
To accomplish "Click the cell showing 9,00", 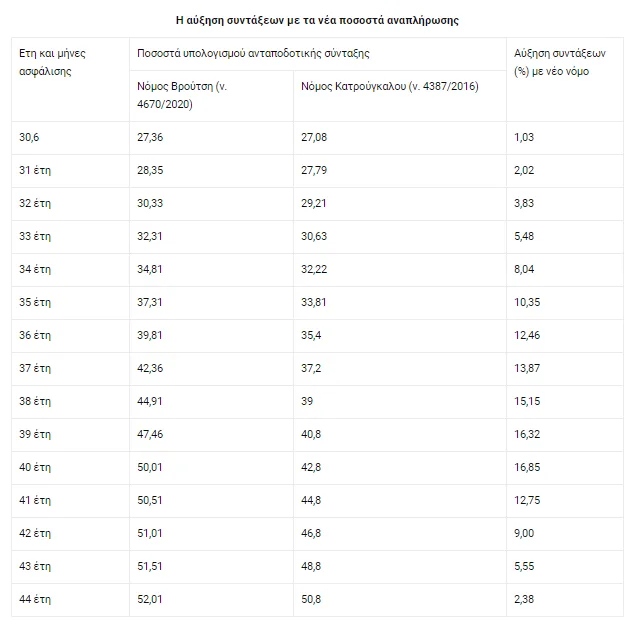I will point(524,532).
